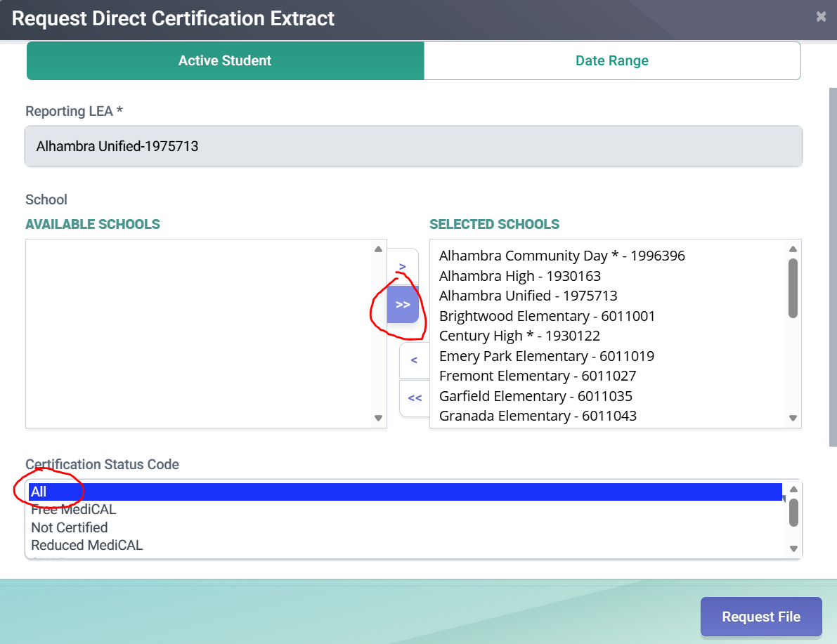Click Available Schools list up arrow
This screenshot has height=644, width=837.
pos(379,249)
